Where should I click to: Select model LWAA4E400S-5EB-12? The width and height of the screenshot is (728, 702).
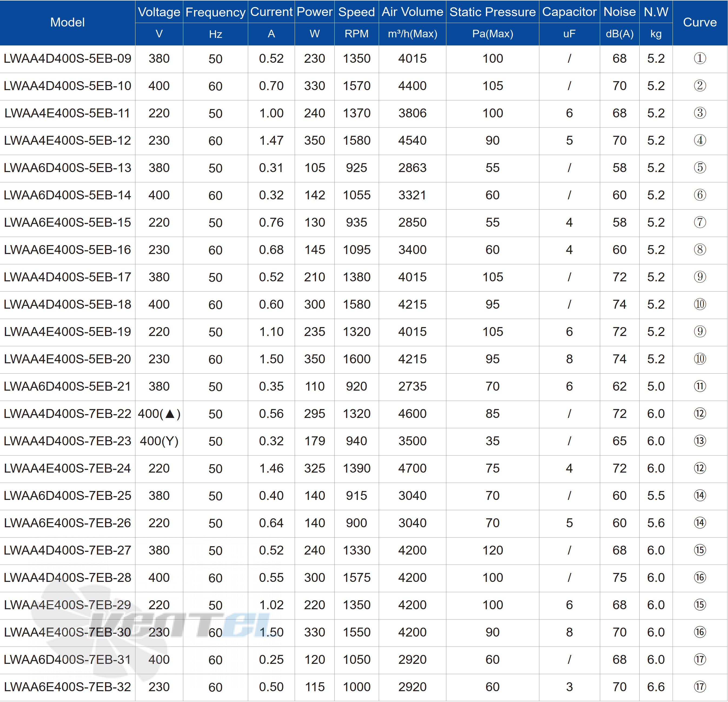(67, 140)
